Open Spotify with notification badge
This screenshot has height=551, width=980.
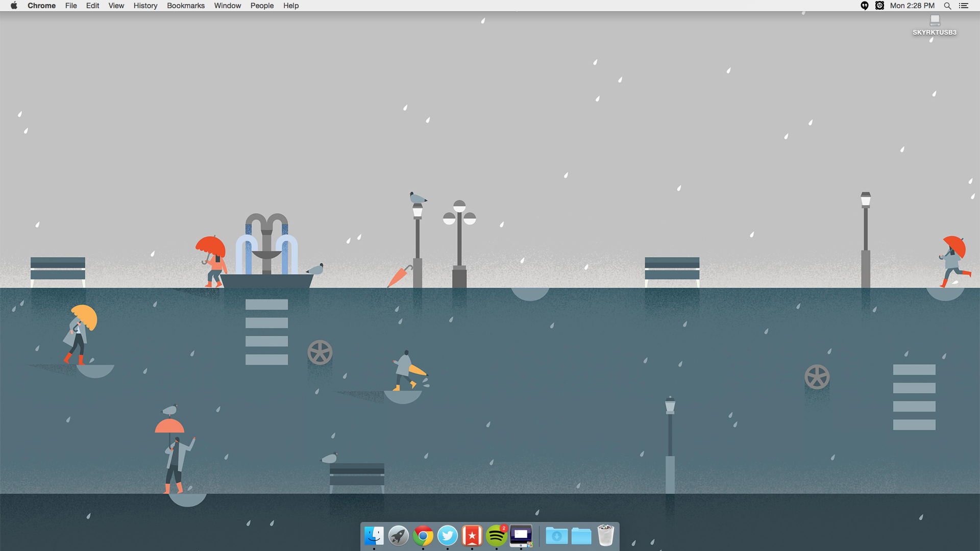[x=497, y=536]
